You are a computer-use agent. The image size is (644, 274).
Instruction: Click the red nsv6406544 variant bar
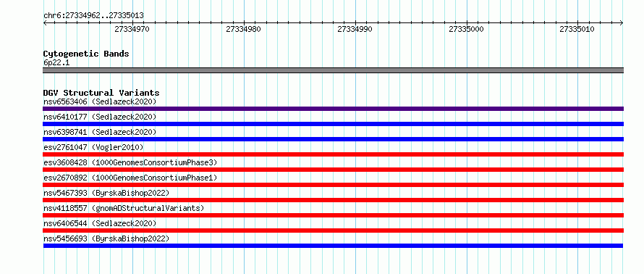333,231
